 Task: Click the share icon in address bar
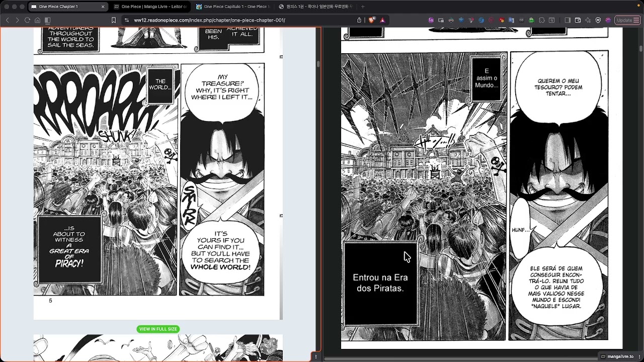(359, 20)
